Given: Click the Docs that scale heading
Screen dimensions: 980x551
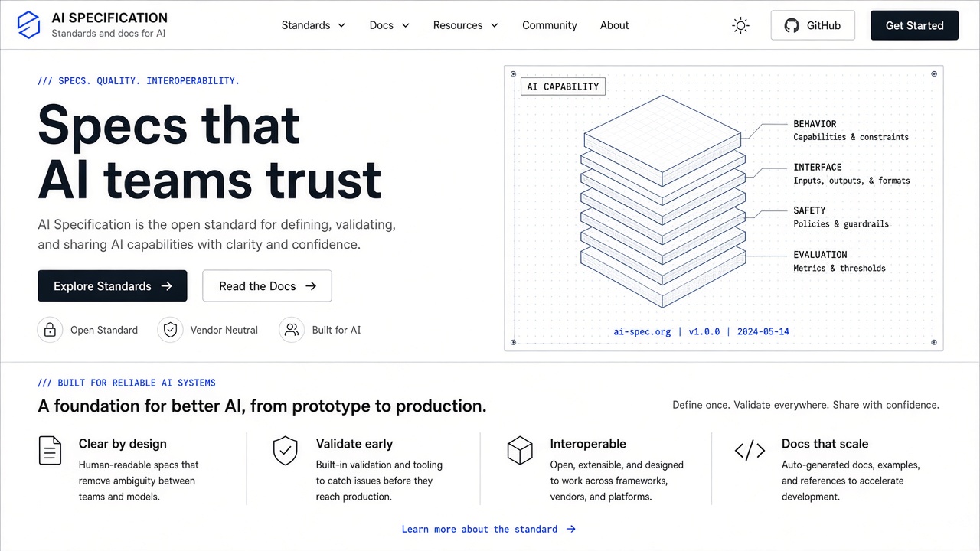Looking at the screenshot, I should pos(825,444).
